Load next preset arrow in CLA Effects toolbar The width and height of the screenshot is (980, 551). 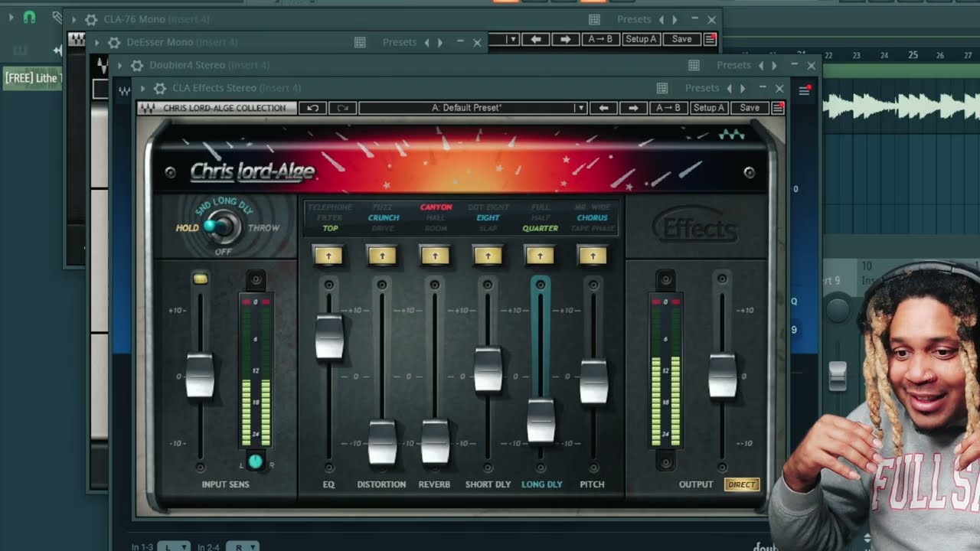(x=633, y=108)
